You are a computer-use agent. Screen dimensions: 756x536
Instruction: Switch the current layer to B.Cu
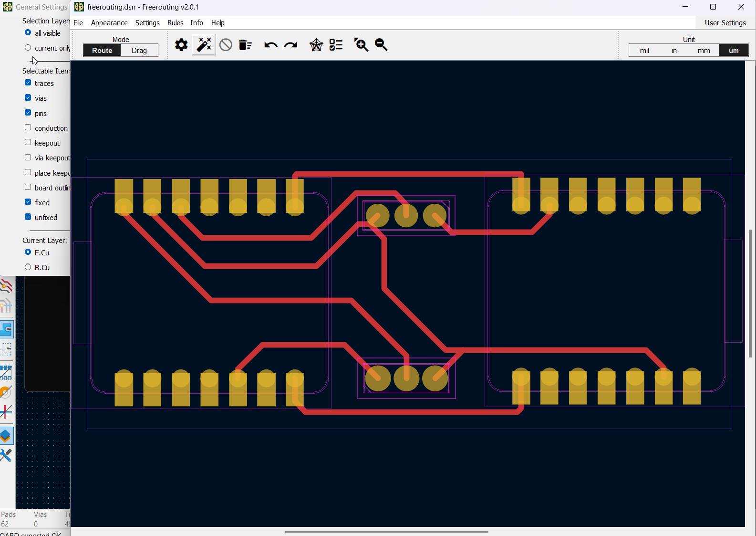point(28,267)
